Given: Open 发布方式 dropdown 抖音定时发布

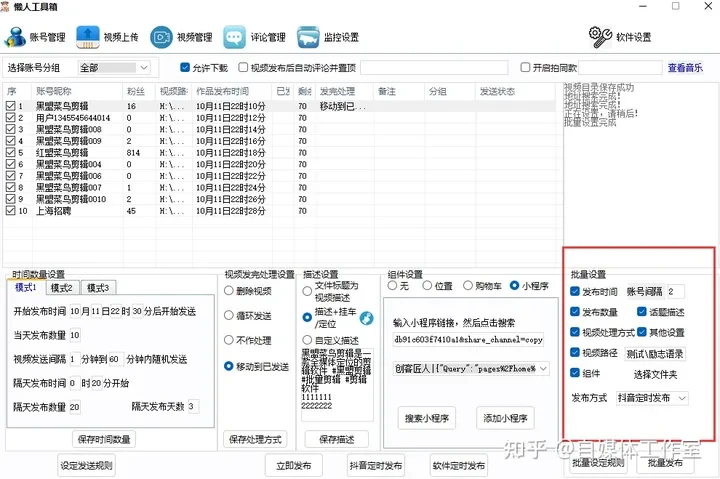Looking at the screenshot, I should click(x=652, y=398).
